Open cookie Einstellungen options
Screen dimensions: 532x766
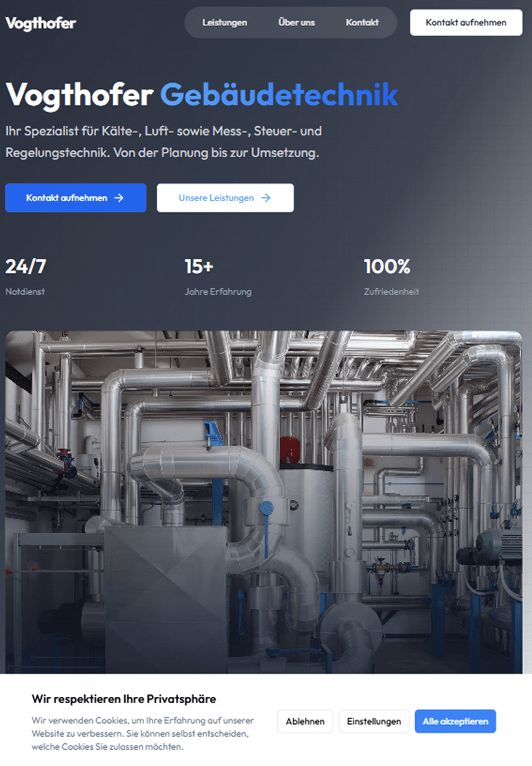374,721
